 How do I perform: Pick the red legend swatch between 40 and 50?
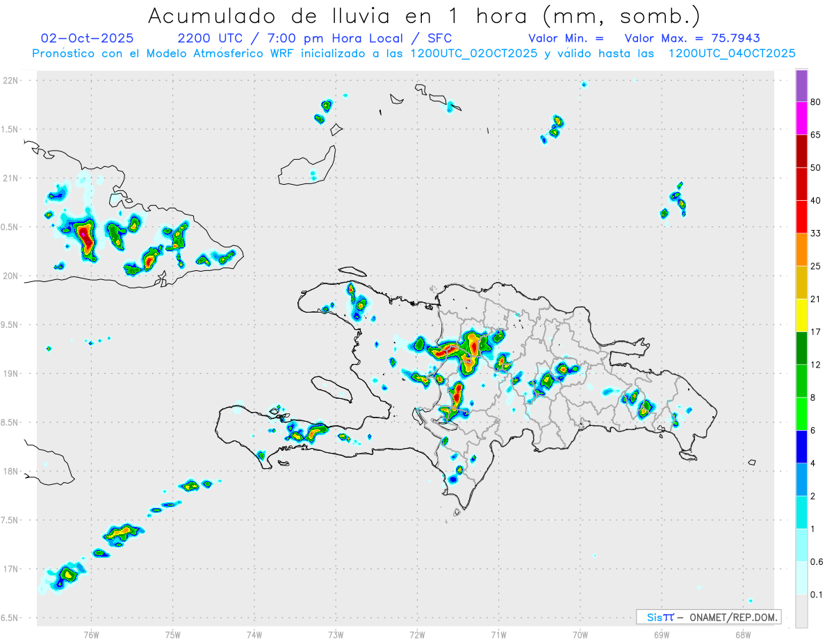click(x=801, y=184)
